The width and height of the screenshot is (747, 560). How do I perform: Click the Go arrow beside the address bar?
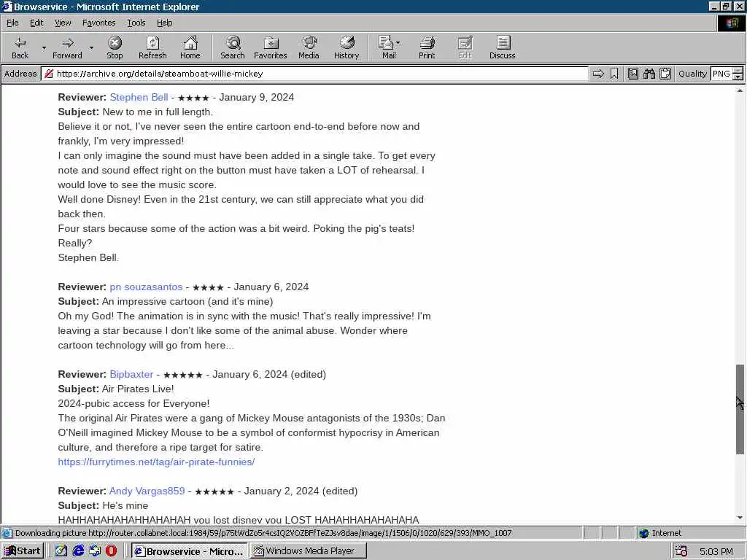tap(598, 74)
